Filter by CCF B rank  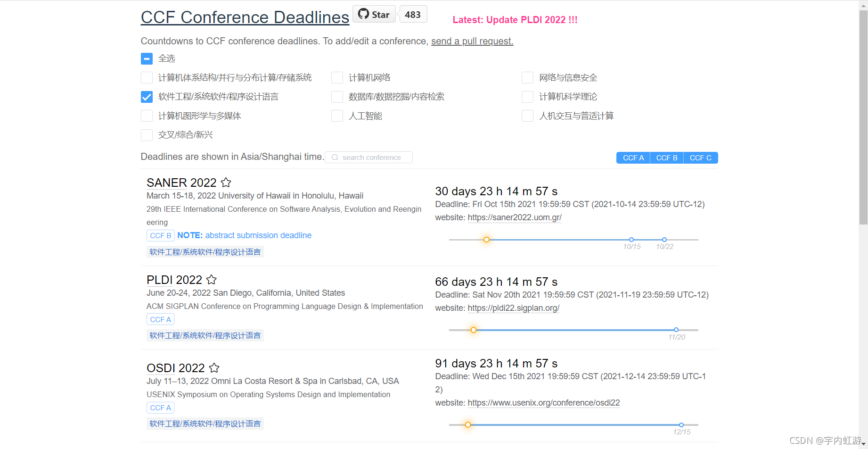tap(667, 158)
